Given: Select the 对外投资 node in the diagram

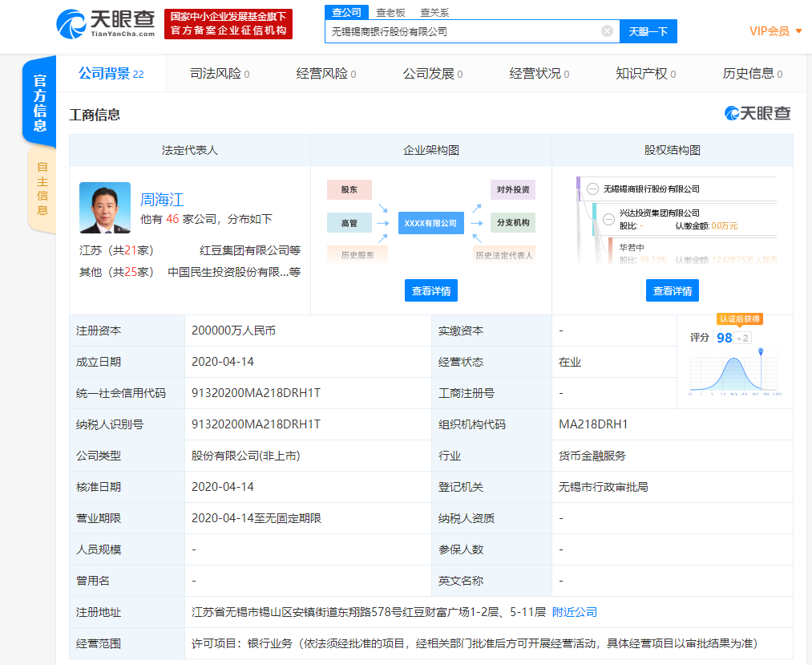Looking at the screenshot, I should [x=512, y=189].
